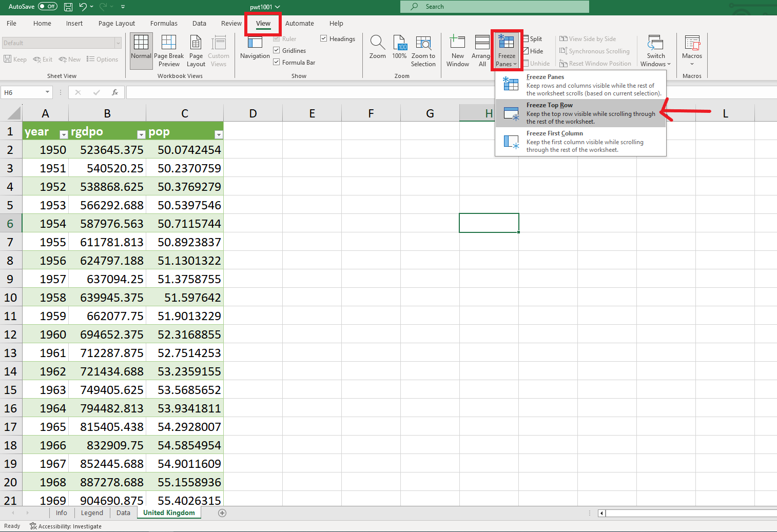This screenshot has height=532, width=777.
Task: Switch to Page Layout view icon
Action: click(x=196, y=50)
